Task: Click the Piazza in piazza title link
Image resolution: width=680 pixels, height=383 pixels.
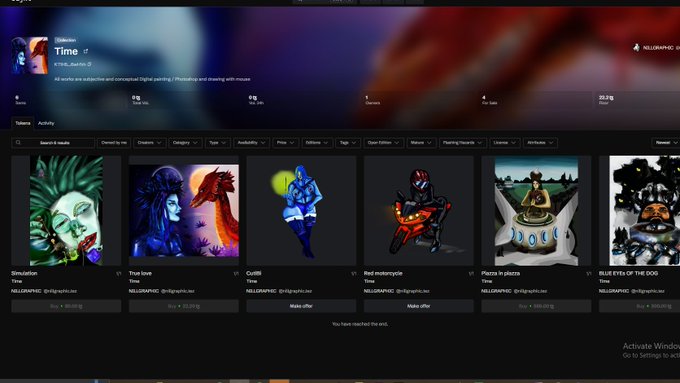Action: [x=500, y=273]
